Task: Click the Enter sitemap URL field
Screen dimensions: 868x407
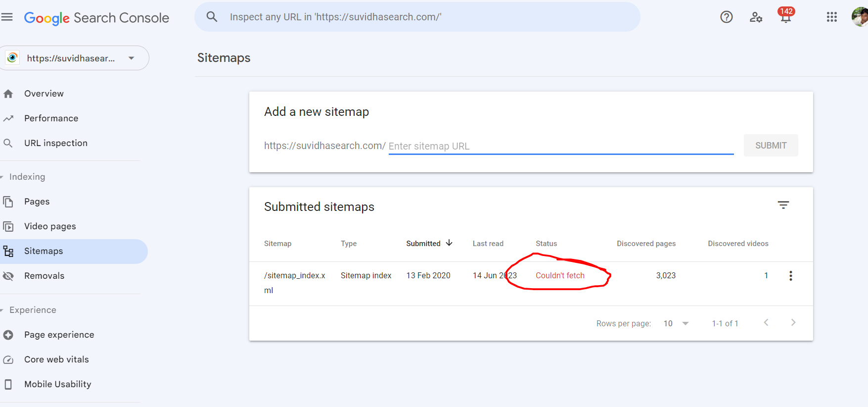Action: tap(560, 146)
